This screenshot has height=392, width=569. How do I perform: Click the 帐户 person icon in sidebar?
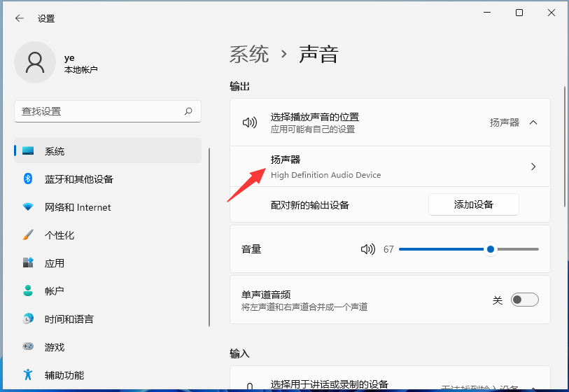[28, 291]
